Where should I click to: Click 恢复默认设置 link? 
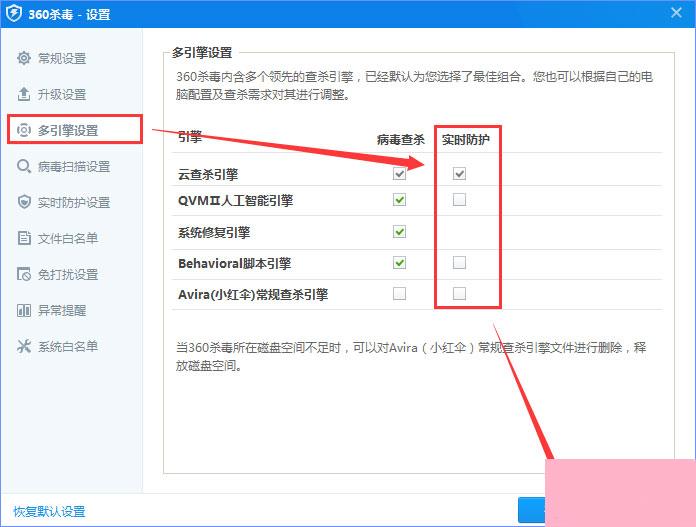[x=49, y=511]
